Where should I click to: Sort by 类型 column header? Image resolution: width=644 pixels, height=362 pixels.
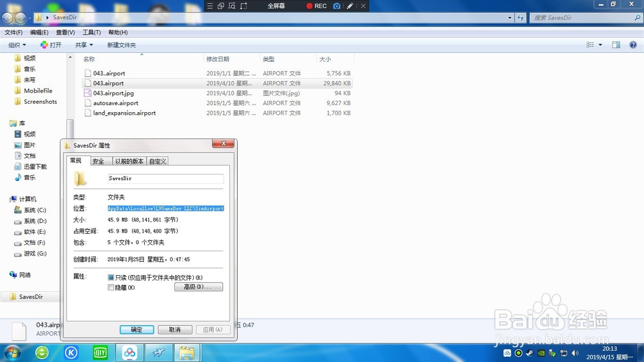(269, 59)
